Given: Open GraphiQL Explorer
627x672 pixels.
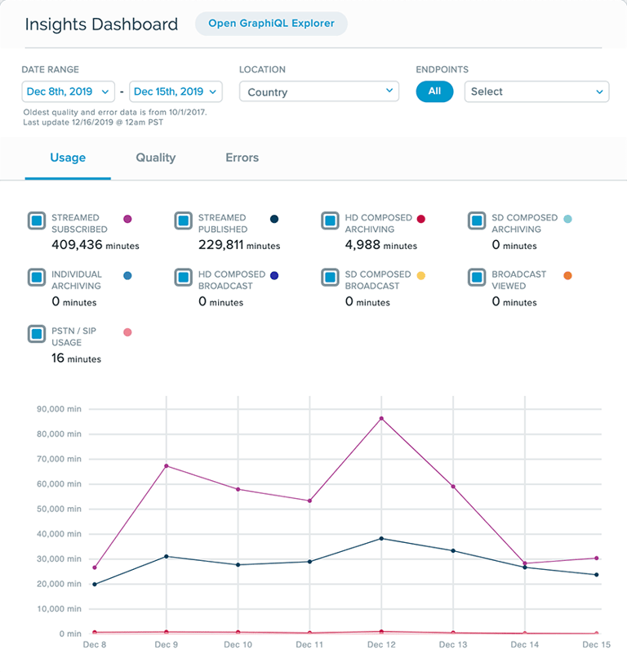Looking at the screenshot, I should (271, 24).
